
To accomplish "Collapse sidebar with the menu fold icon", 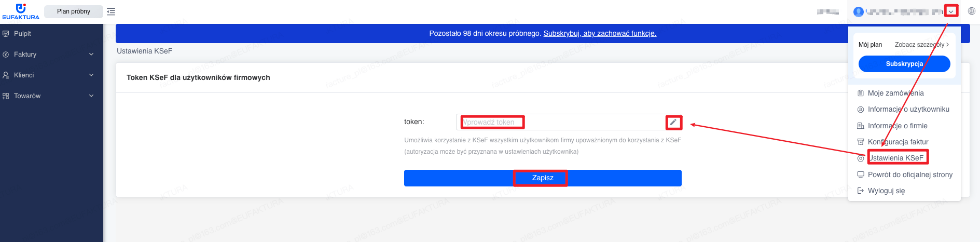I will (111, 11).
